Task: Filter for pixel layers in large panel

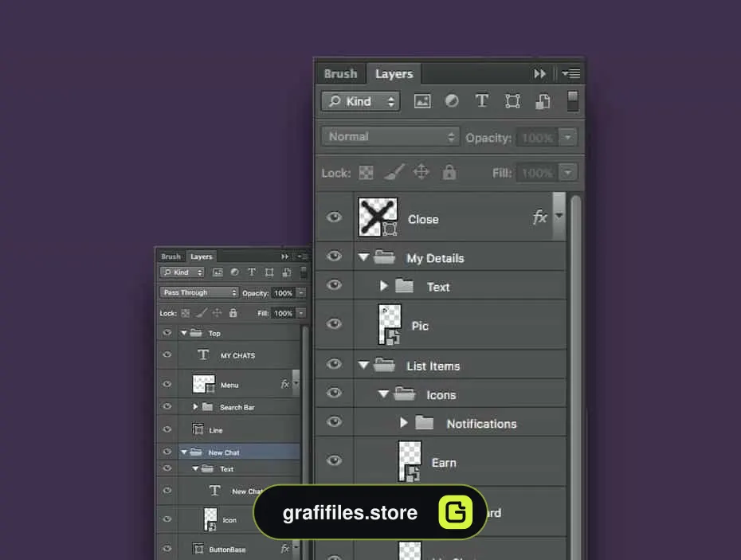Action: pyautogui.click(x=422, y=101)
